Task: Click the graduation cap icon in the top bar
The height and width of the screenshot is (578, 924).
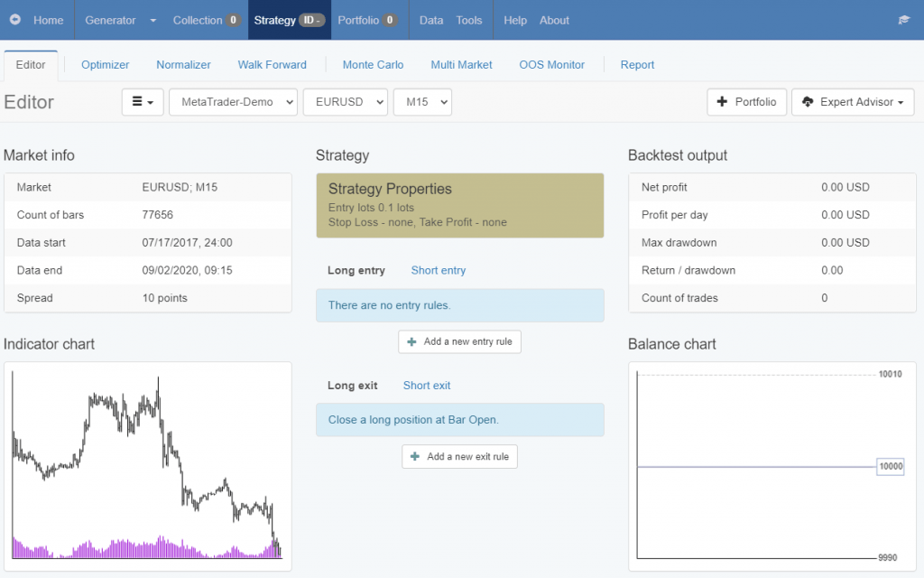Action: pyautogui.click(x=903, y=20)
